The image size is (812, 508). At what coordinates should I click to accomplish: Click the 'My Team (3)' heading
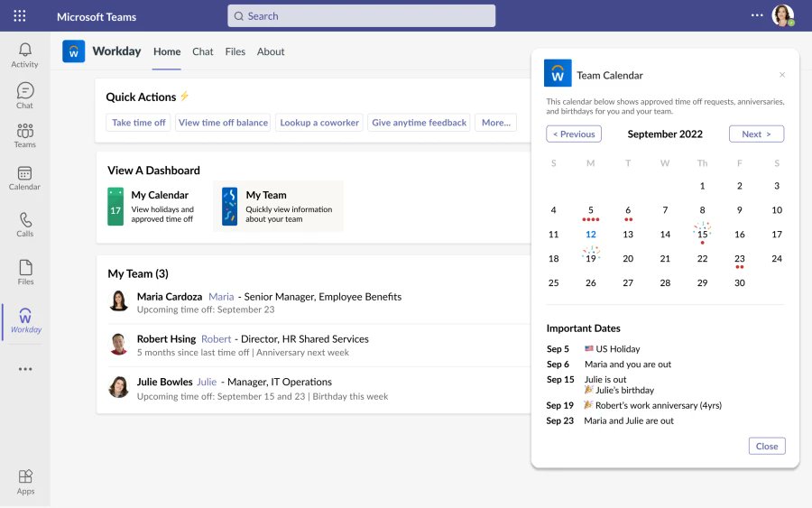138,274
